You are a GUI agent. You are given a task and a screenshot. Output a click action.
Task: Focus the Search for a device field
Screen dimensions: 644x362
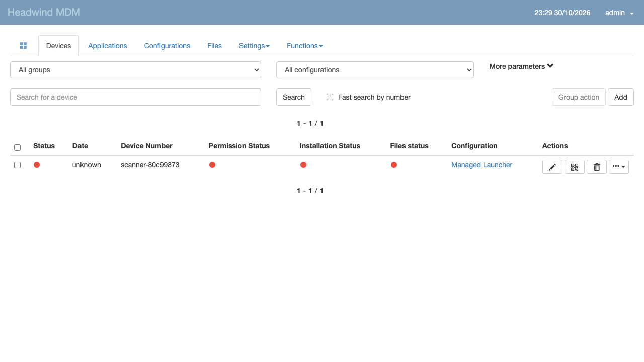tap(135, 97)
